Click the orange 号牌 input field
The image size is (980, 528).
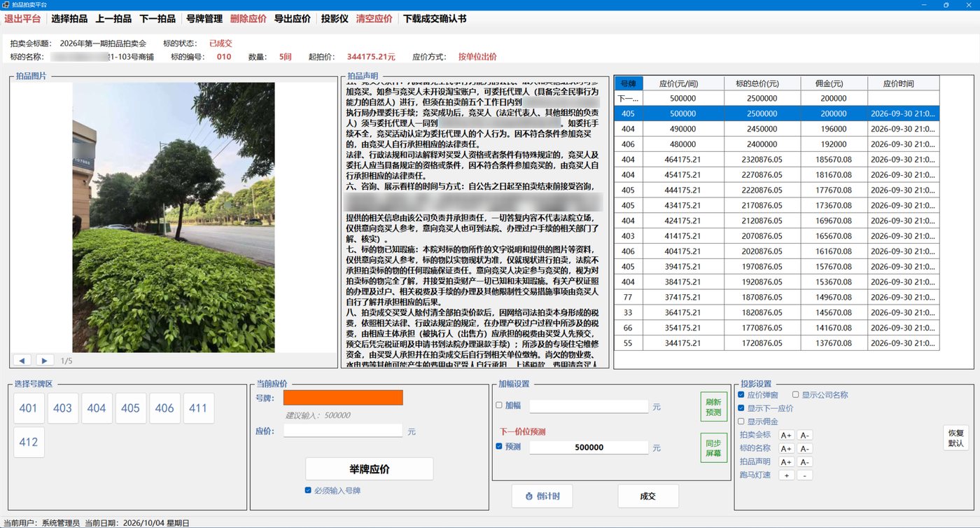[x=343, y=398]
